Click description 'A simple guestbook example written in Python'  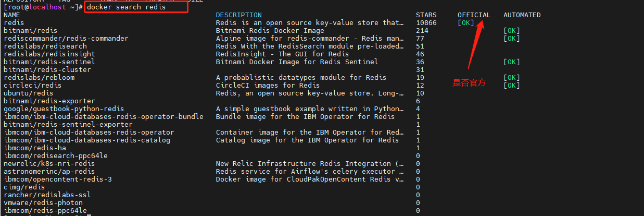click(x=310, y=109)
